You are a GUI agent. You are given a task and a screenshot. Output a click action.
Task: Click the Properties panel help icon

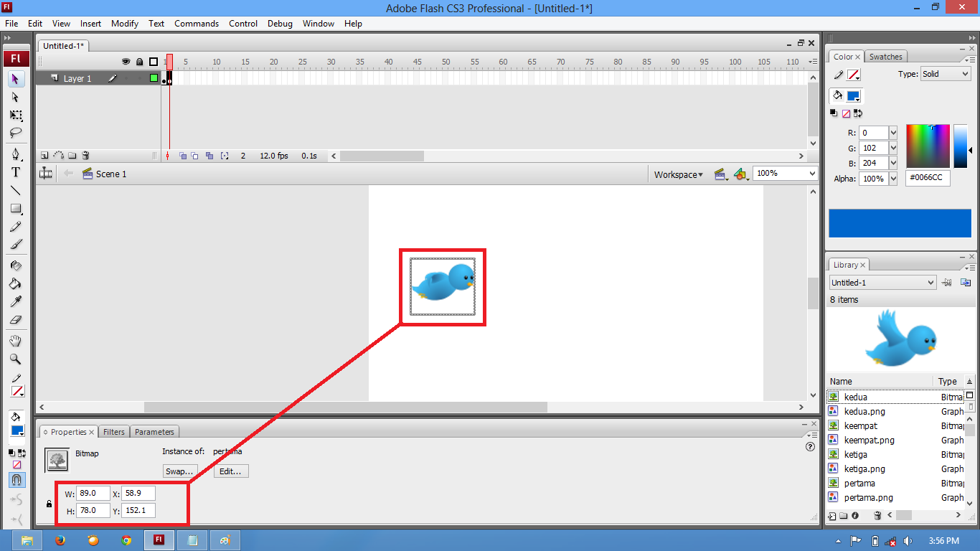tap(811, 446)
